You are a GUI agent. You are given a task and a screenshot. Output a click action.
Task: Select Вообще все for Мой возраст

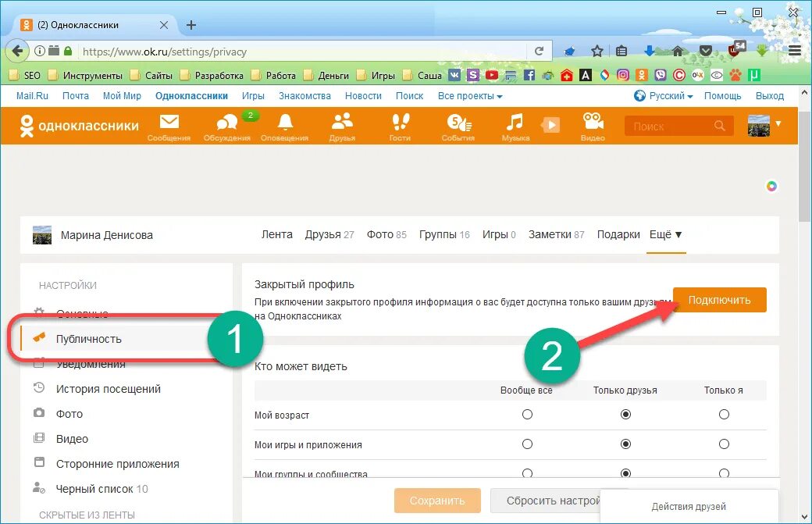tap(527, 414)
